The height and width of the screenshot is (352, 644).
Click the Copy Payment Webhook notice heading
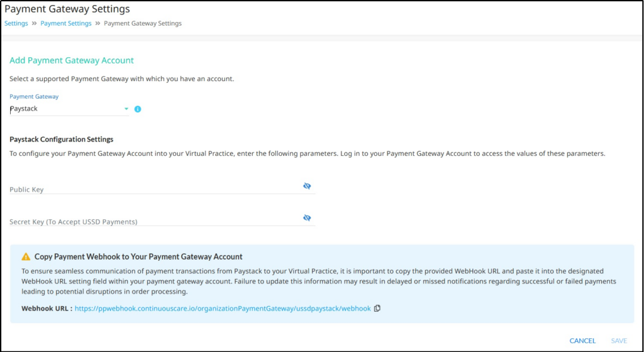tap(138, 257)
